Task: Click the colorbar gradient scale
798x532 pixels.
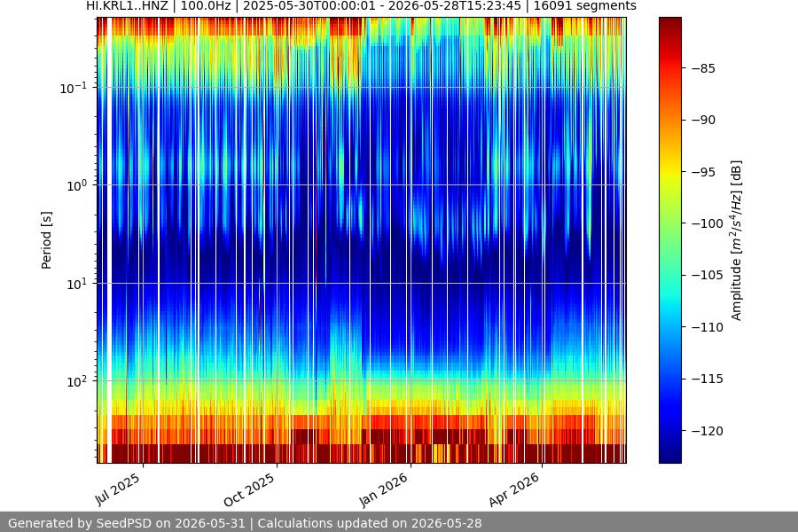Action: pos(669,240)
